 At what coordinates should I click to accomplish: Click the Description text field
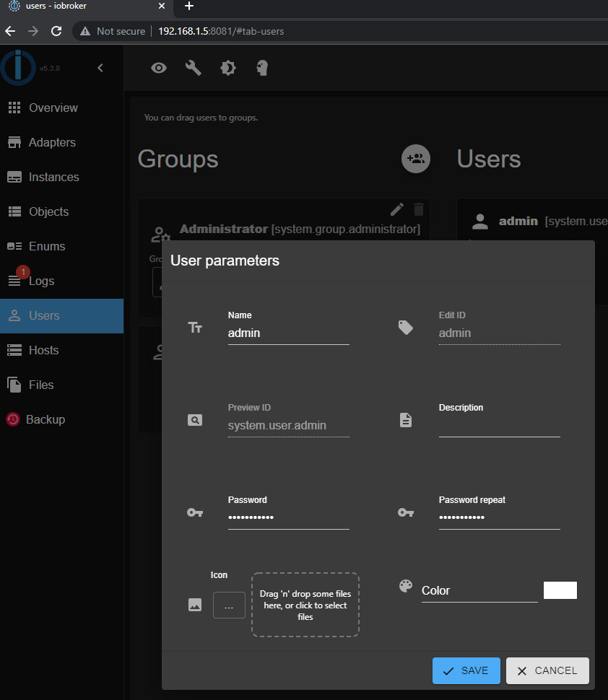499,426
